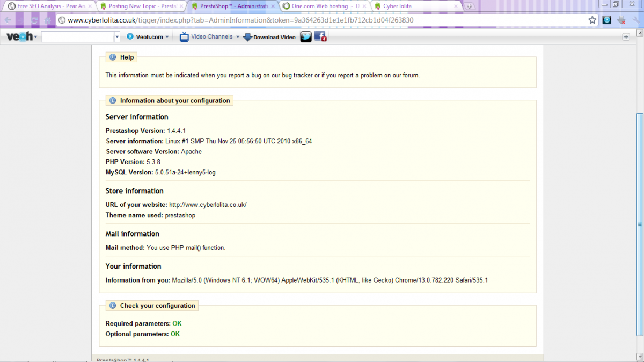Open the Facebook toolbar icon
This screenshot has height=362, width=644.
click(x=320, y=37)
